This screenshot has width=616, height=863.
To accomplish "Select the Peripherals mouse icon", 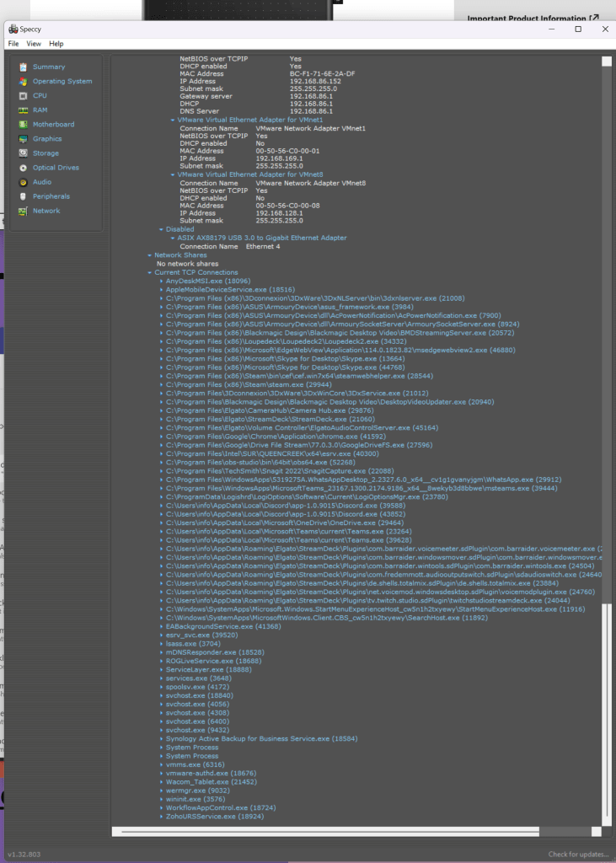I will tap(23, 196).
